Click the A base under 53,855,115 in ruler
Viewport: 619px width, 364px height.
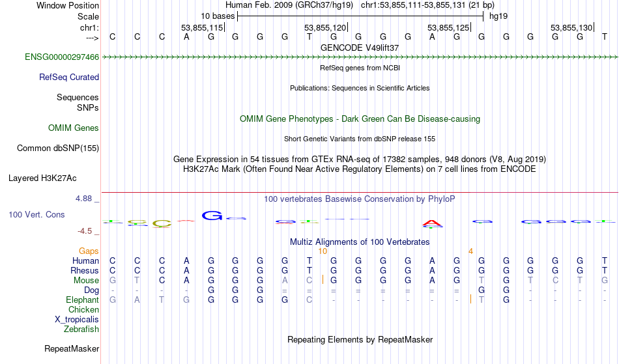(x=186, y=37)
